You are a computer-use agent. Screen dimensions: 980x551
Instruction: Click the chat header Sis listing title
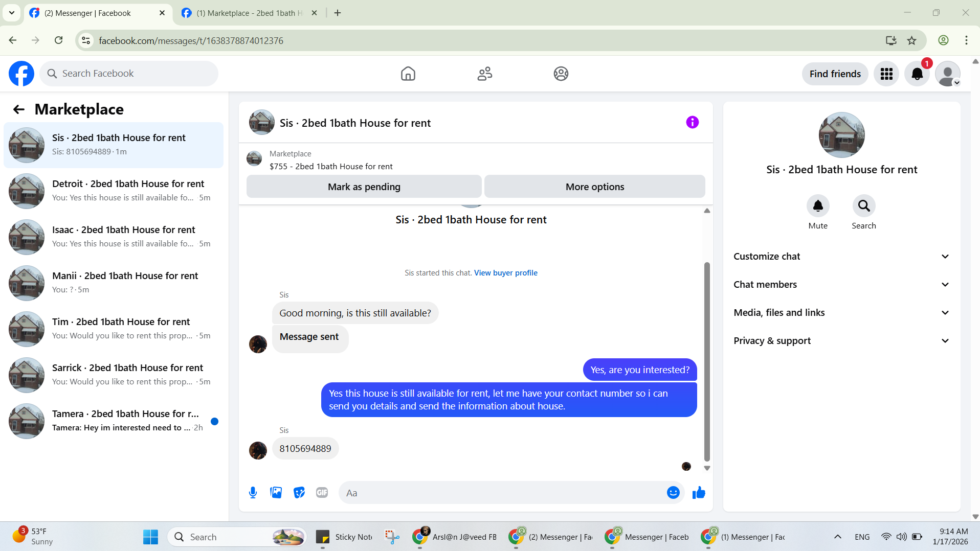[355, 123]
